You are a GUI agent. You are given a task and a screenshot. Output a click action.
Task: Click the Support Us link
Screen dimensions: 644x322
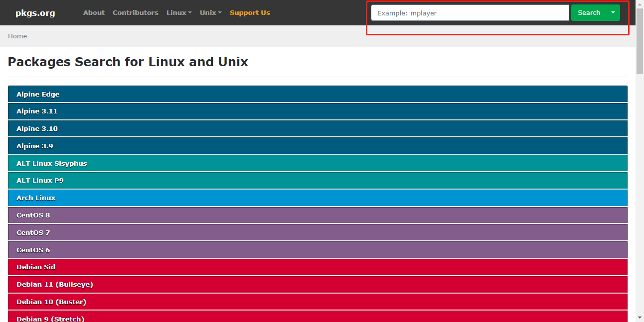[250, 12]
